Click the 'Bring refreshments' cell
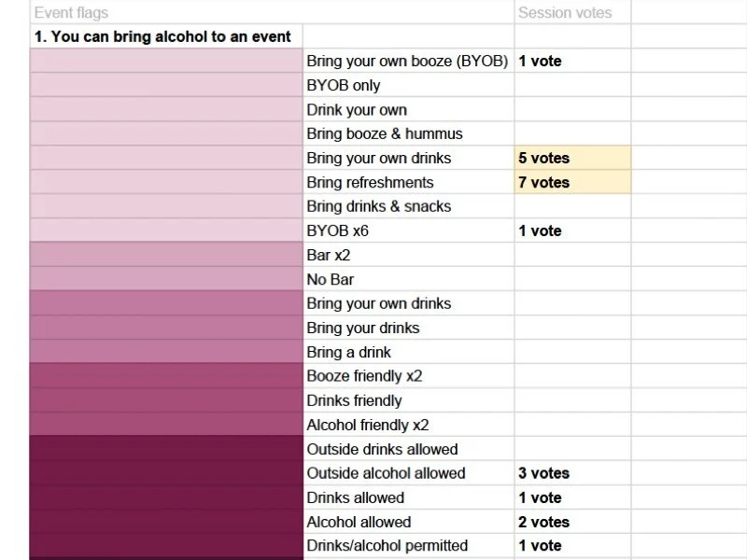Image resolution: width=747 pixels, height=560 pixels. click(x=408, y=182)
